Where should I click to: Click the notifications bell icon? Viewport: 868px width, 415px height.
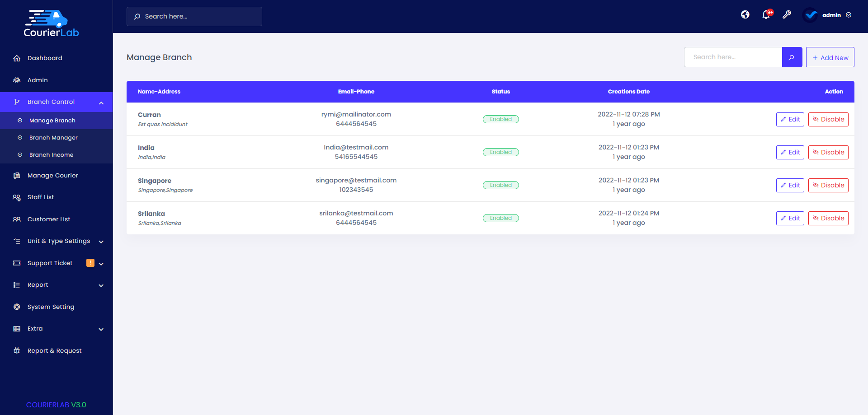point(766,14)
